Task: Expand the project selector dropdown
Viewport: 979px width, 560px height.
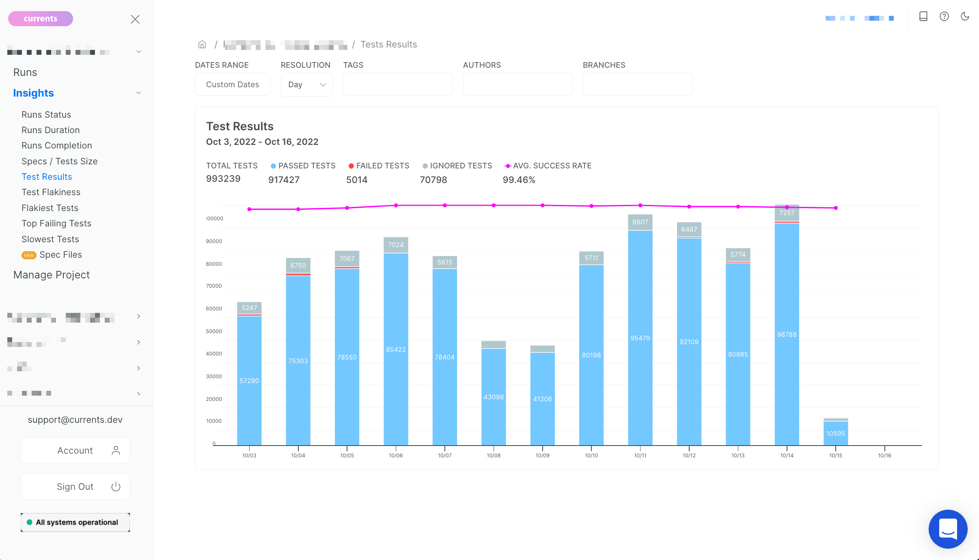Action: click(x=138, y=52)
